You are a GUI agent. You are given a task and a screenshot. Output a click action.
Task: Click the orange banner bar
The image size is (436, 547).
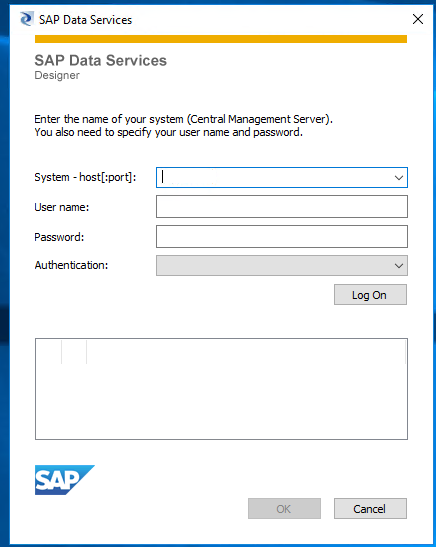point(221,39)
